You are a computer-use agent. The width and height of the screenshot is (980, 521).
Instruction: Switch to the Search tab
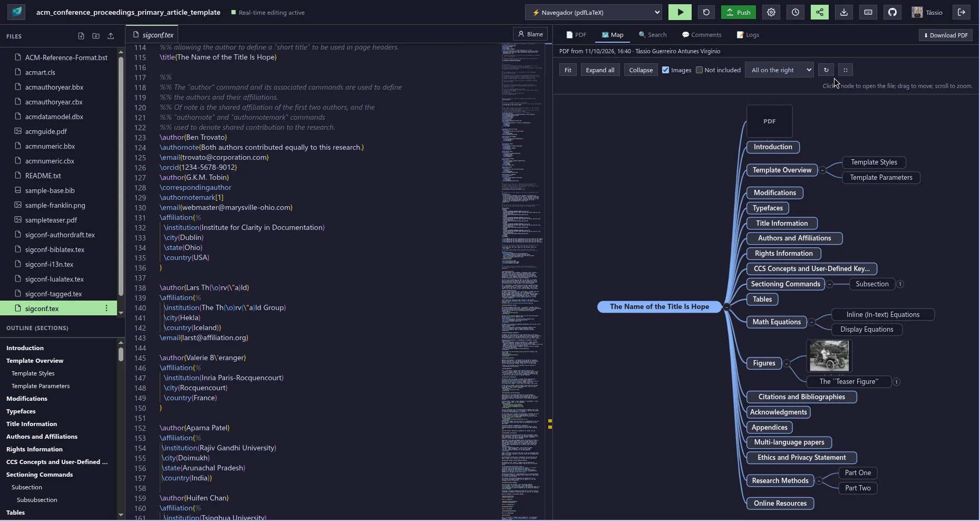tap(653, 35)
